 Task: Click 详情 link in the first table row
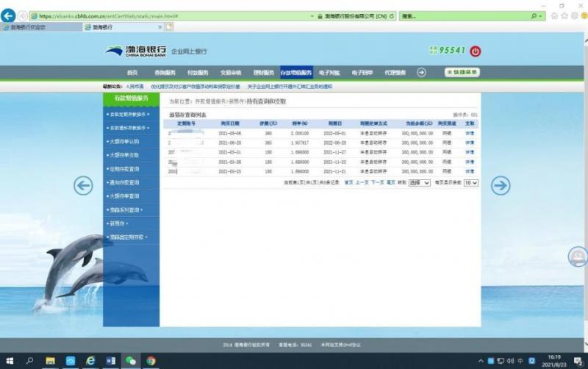(x=469, y=133)
